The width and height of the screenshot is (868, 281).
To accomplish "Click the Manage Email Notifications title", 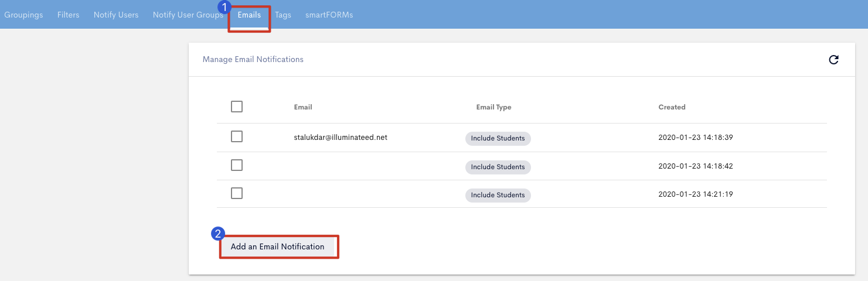I will pos(253,59).
